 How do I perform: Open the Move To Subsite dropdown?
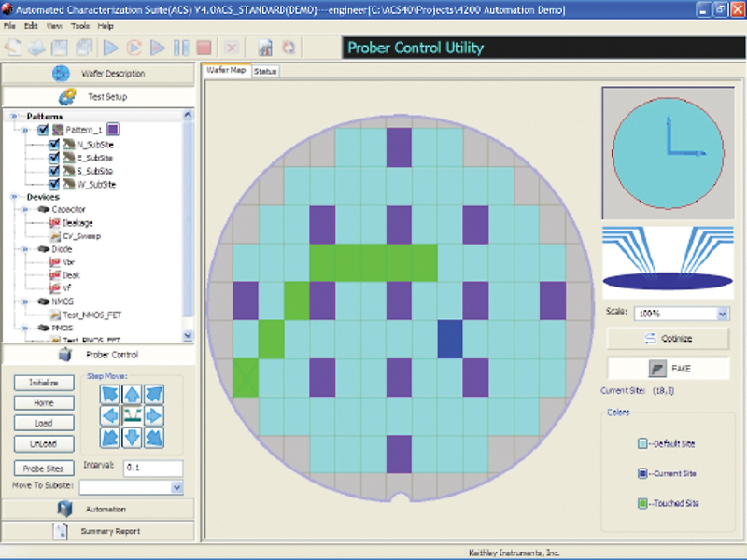(177, 487)
